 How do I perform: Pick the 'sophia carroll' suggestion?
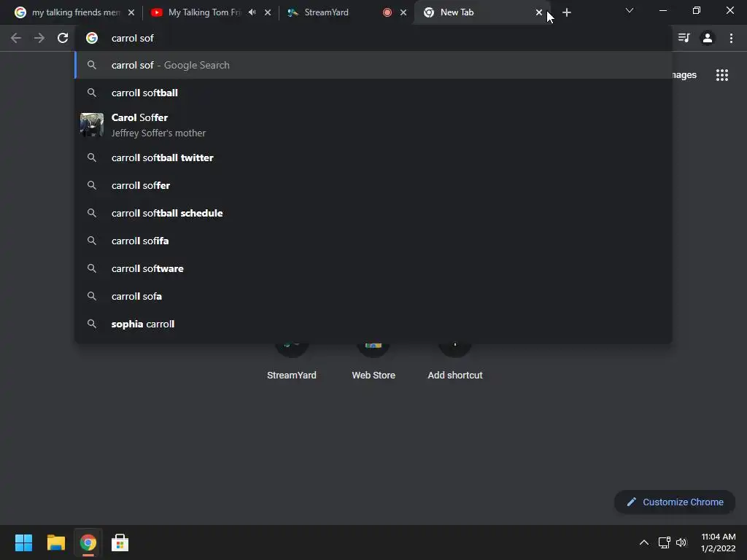pos(373,324)
